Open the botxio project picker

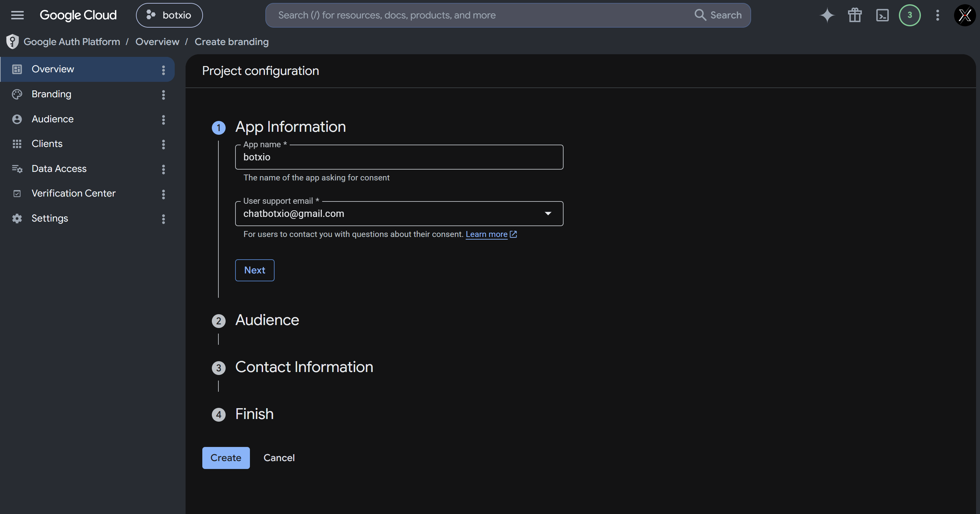pyautogui.click(x=169, y=15)
